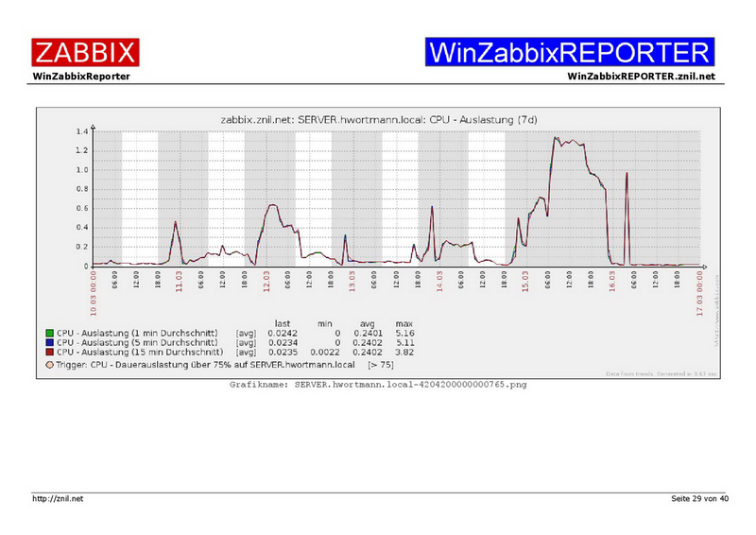The width and height of the screenshot is (756, 535).
Task: Click the Grafikname caption below graph
Action: coord(378,385)
